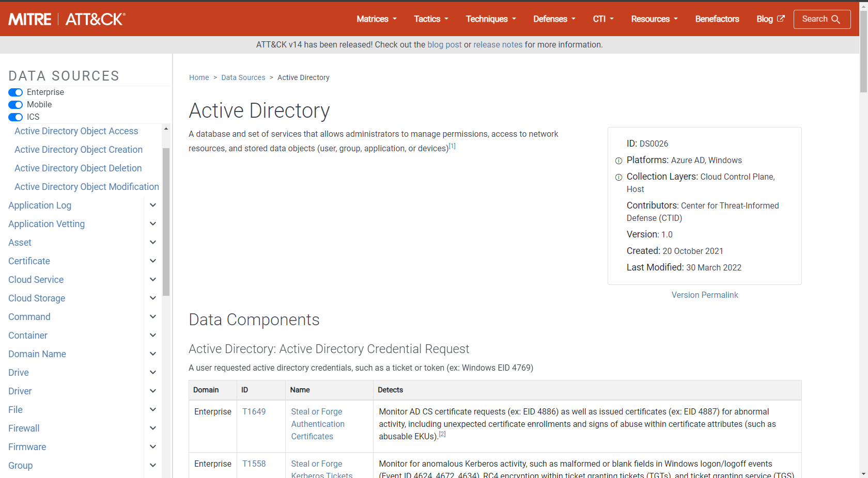This screenshot has width=868, height=478.
Task: Click the magnifier icon in Search button
Action: pyautogui.click(x=835, y=19)
